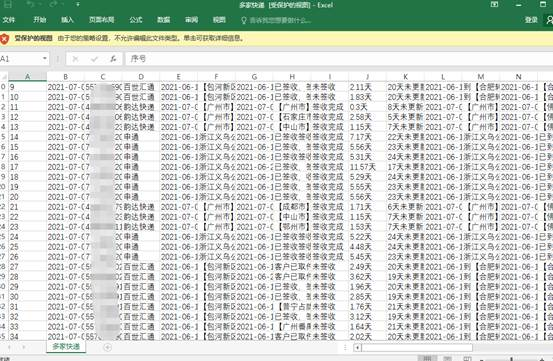This screenshot has width=553, height=361.
Task: Click the cell showing 7.17天
Action: pos(367,137)
